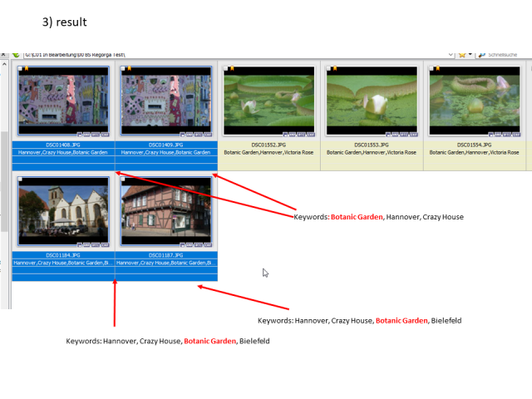Click the orange bookmark on DSC01554.JPG thumbnail
532x399 pixels.
(x=438, y=68)
